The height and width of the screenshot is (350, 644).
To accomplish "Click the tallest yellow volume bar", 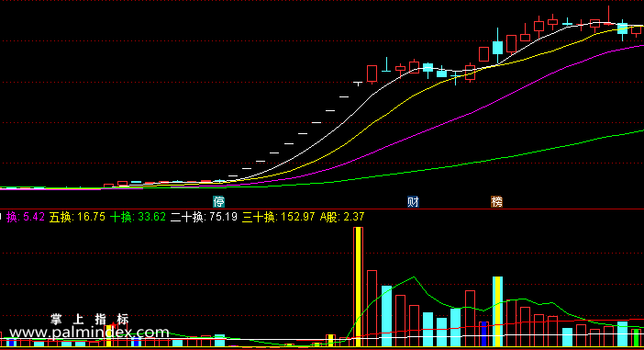I will pos(358,287).
